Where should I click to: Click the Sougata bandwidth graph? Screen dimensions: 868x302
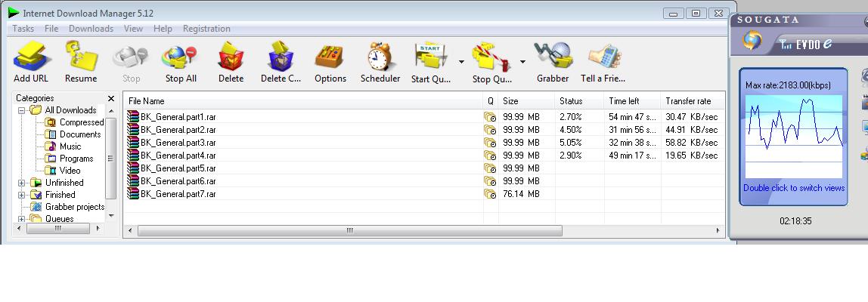(x=794, y=137)
